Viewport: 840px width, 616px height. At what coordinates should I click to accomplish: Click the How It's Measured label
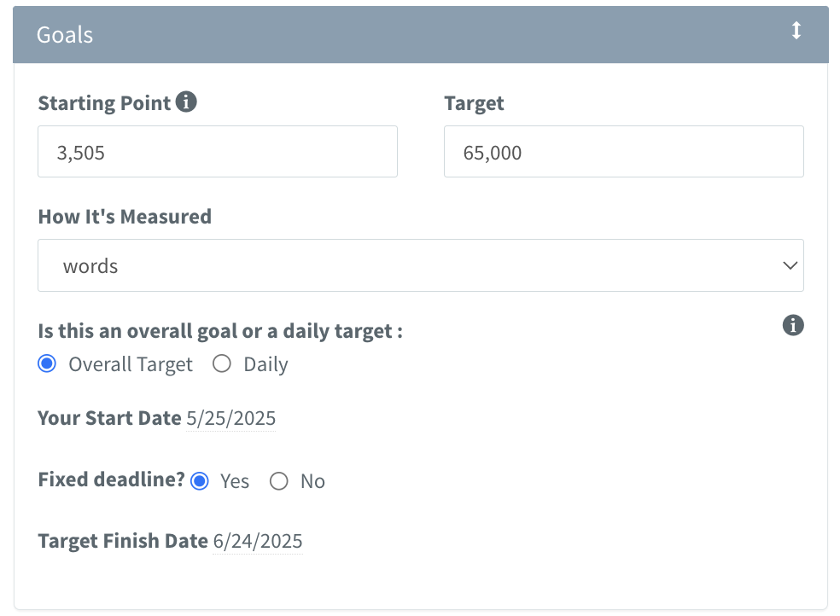(x=125, y=217)
